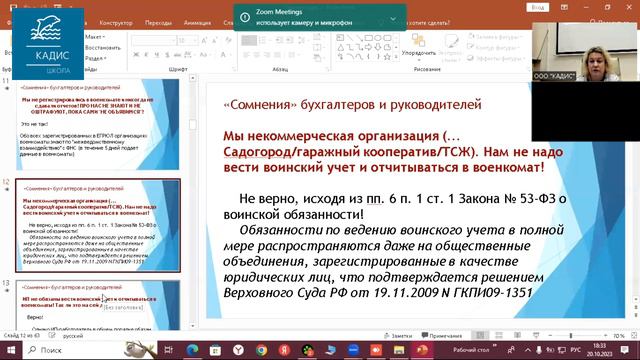The height and width of the screenshot is (360, 640).
Task: Toggle strikethrough formatting
Action: click(x=177, y=55)
